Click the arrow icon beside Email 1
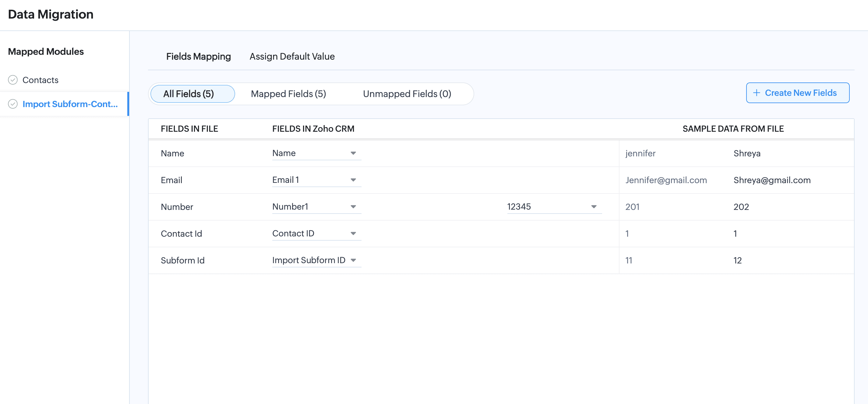This screenshot has height=404, width=868. click(353, 180)
